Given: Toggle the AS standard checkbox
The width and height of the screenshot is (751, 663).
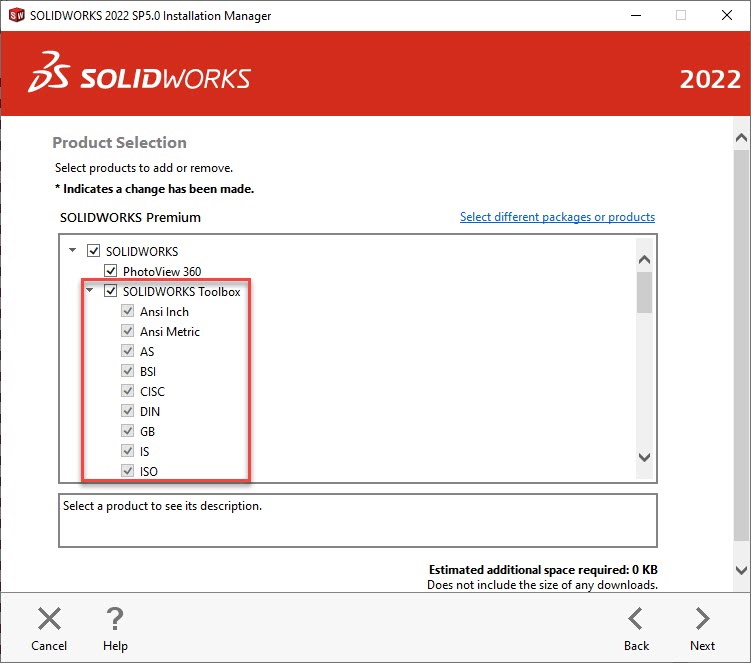Looking at the screenshot, I should tap(127, 351).
